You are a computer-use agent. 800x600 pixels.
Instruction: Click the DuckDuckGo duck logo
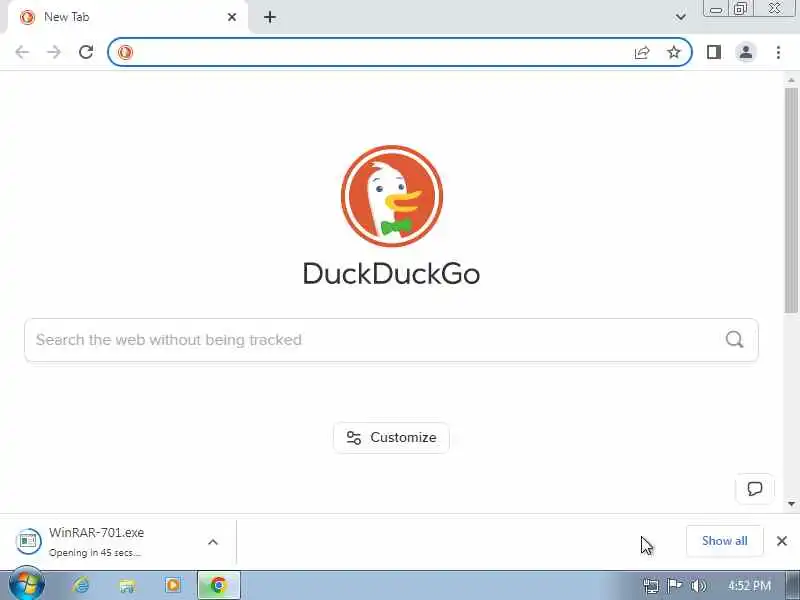pyautogui.click(x=392, y=196)
